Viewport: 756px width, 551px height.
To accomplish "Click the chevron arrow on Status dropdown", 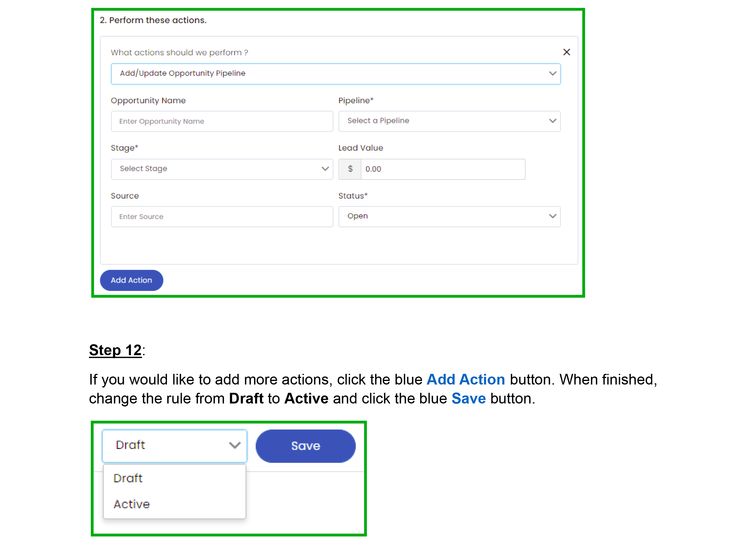I will click(x=552, y=216).
